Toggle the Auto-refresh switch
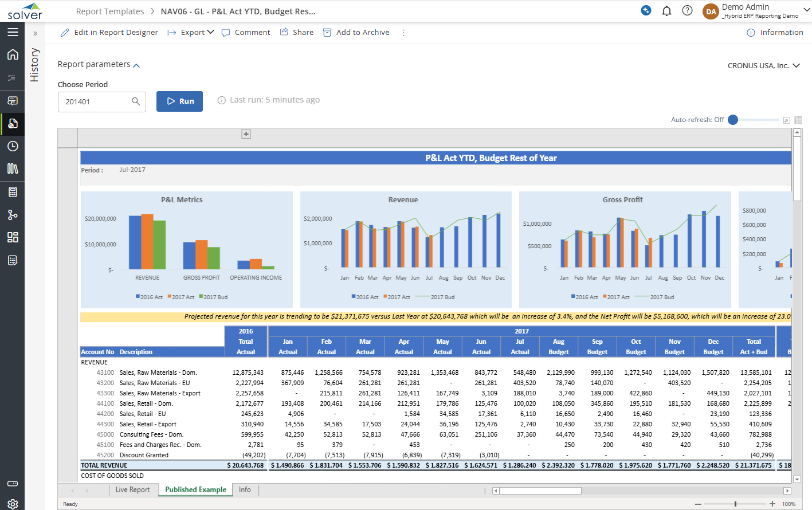The width and height of the screenshot is (812, 510). (x=733, y=120)
